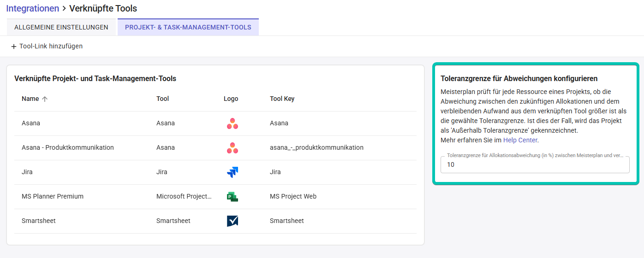Click the Jira logo icon
644x258 pixels.
233,172
